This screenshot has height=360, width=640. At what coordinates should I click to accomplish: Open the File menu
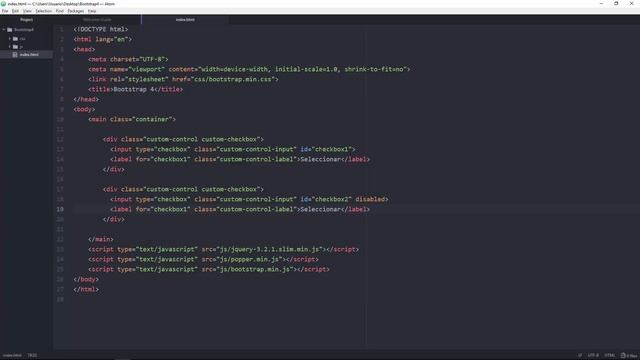point(5,11)
